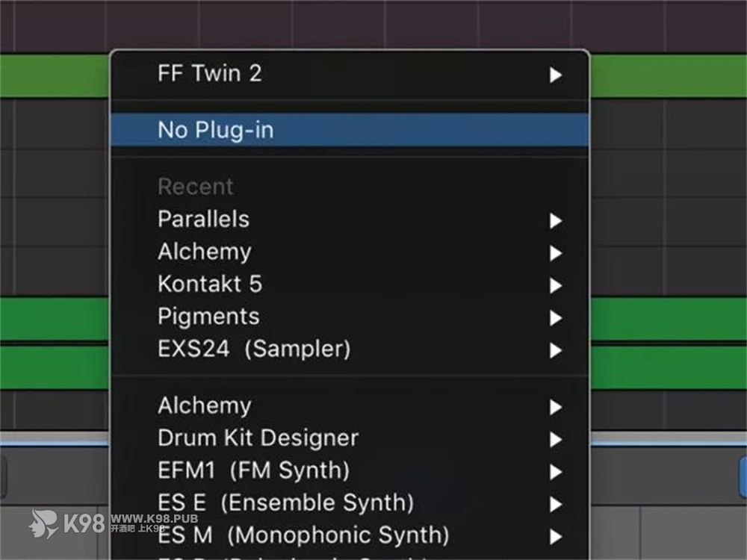This screenshot has height=560, width=747.
Task: Expand the ES M submenu arrow
Action: click(556, 537)
